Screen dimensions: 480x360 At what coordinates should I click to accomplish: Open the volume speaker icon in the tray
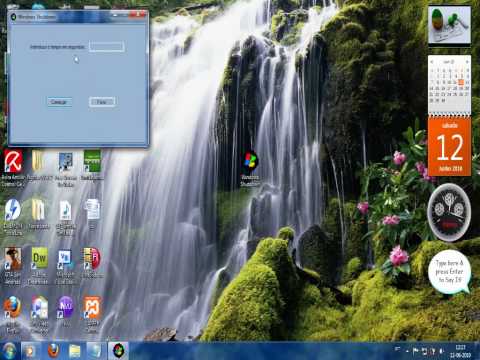441,351
